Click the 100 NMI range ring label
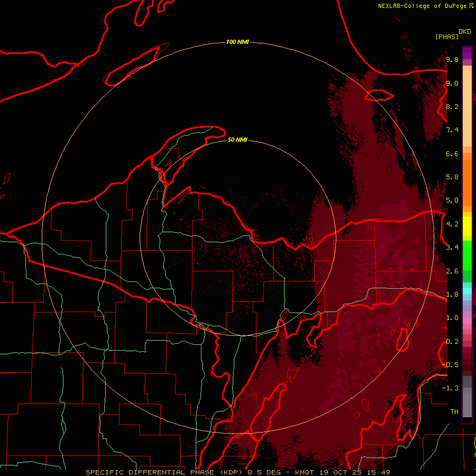Viewport: 476px width, 476px height. 237,42
